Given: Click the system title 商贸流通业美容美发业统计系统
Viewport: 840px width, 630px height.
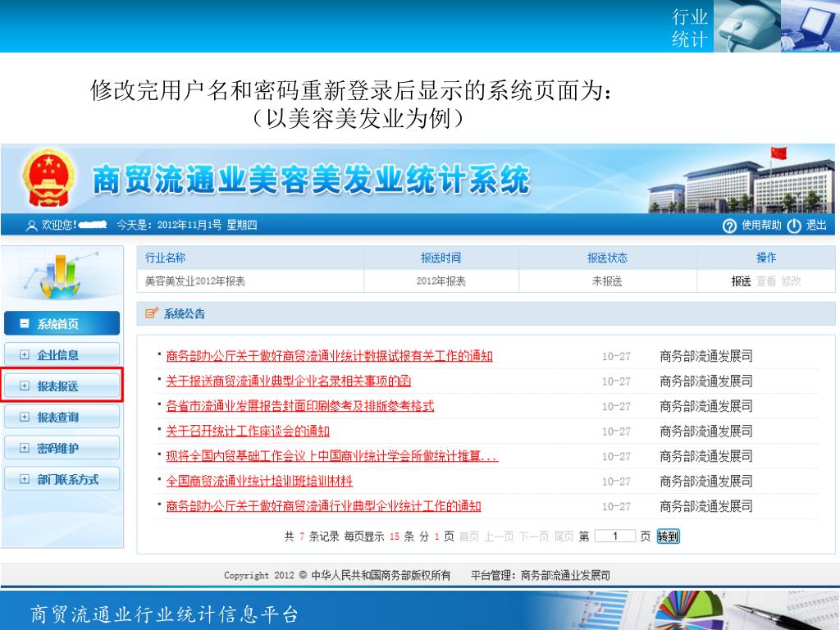Looking at the screenshot, I should tap(311, 180).
